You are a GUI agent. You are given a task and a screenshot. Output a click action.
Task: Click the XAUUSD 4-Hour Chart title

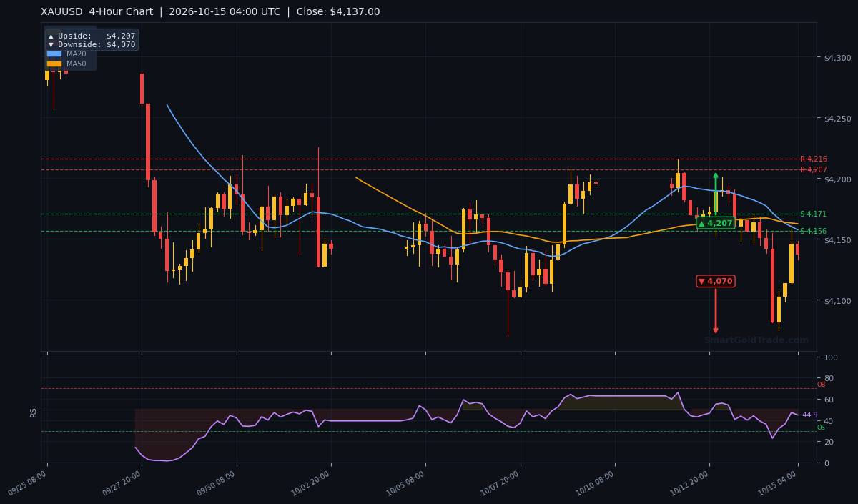coord(210,12)
